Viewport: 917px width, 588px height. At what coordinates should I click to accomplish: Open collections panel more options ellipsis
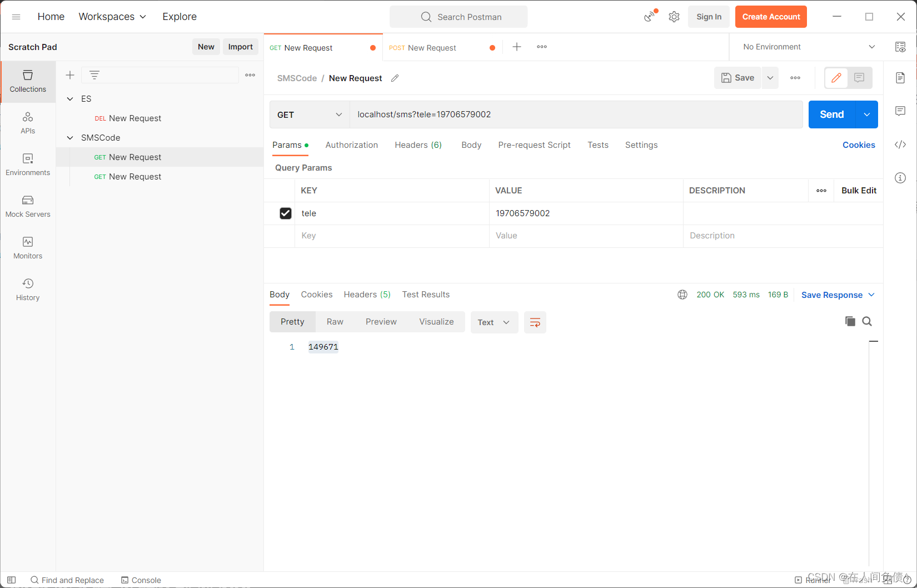click(250, 75)
